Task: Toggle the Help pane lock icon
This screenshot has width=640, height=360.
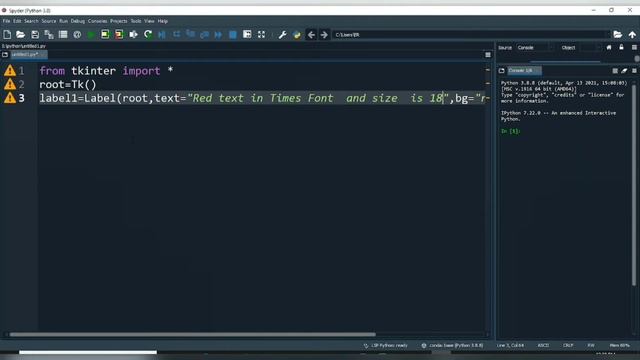Action: pyautogui.click(x=621, y=47)
